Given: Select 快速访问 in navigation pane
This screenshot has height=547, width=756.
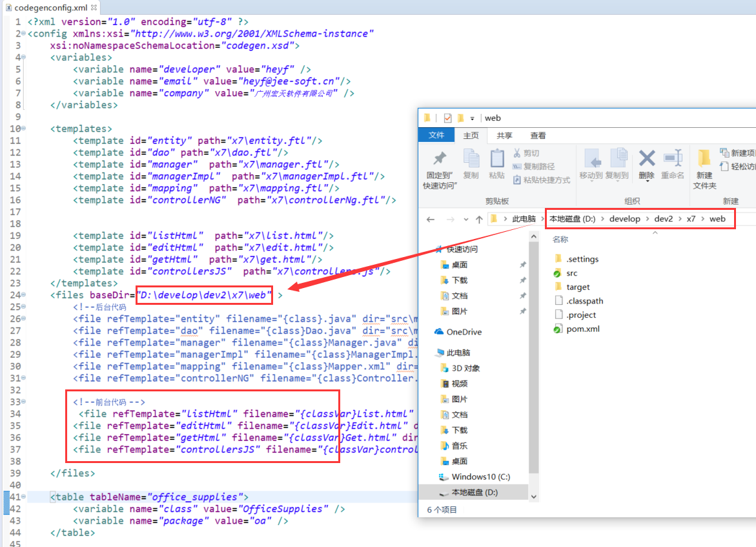Looking at the screenshot, I should pyautogui.click(x=456, y=249).
